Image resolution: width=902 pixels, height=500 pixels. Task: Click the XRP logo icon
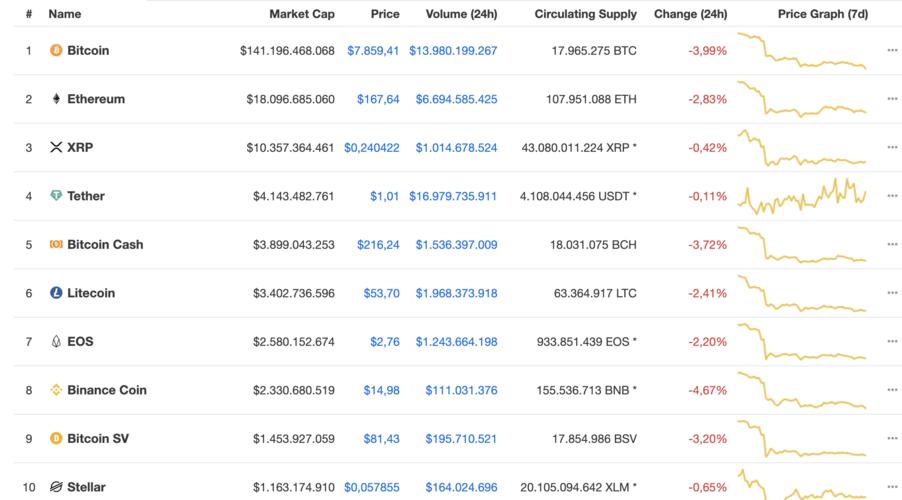click(56, 147)
